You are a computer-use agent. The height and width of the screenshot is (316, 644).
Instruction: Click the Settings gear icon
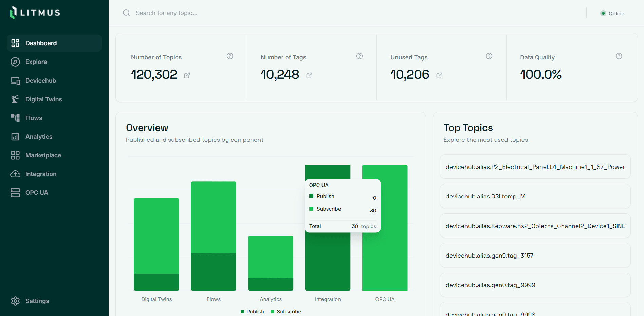(x=15, y=301)
